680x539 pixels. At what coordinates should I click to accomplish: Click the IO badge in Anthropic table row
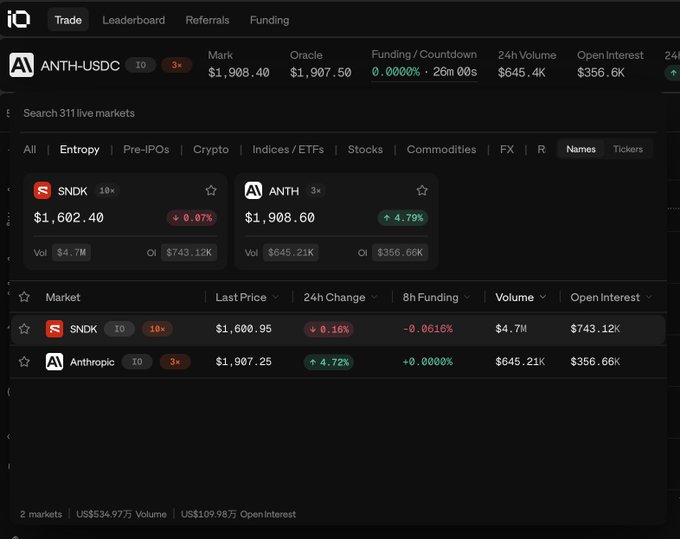137,362
